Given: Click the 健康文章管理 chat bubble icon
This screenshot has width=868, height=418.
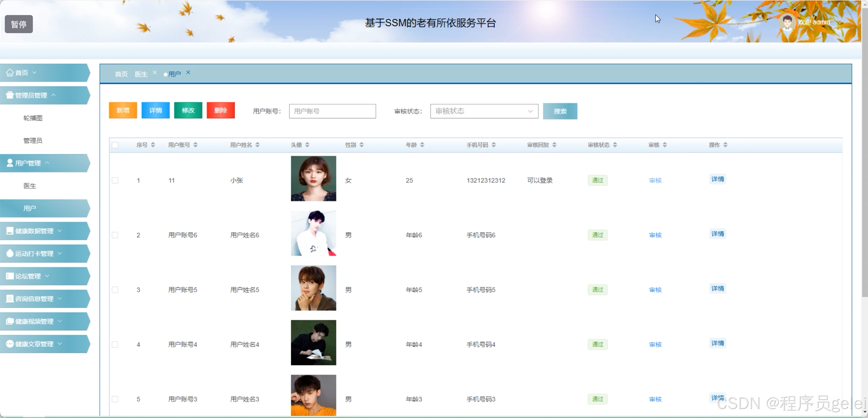Looking at the screenshot, I should click(x=10, y=344).
